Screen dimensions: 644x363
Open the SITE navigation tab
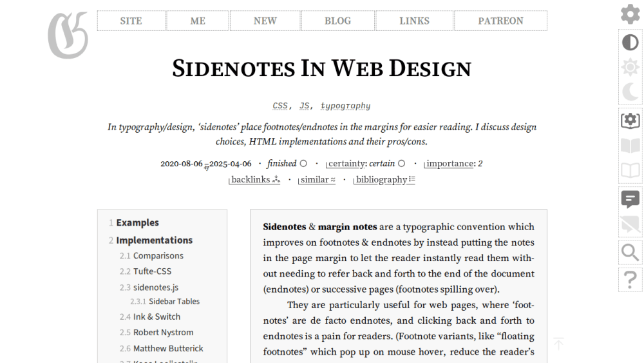[131, 21]
